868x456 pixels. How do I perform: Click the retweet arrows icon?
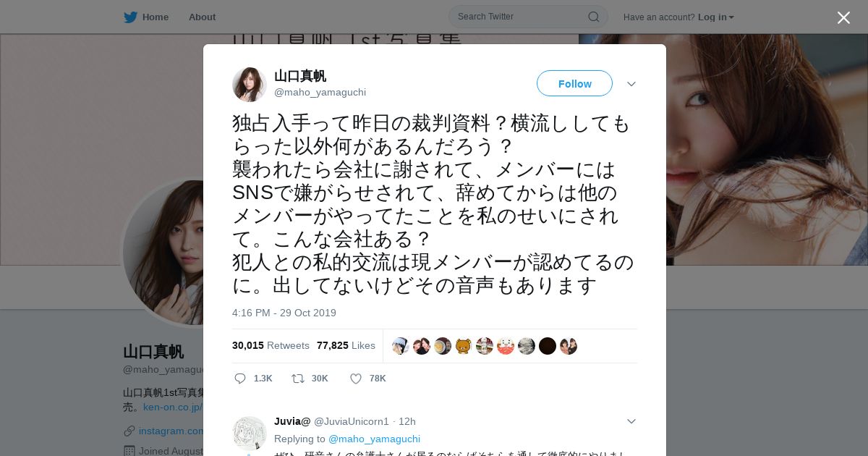(x=297, y=379)
